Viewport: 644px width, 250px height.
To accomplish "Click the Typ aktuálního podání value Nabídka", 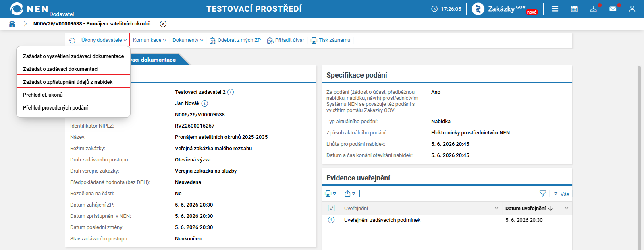I will 441,122.
